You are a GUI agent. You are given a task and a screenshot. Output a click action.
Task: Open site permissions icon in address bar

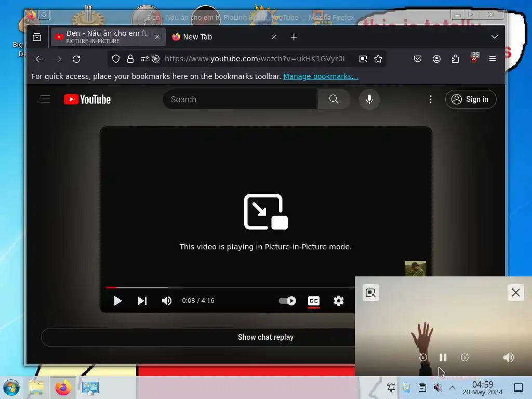pyautogui.click(x=145, y=59)
